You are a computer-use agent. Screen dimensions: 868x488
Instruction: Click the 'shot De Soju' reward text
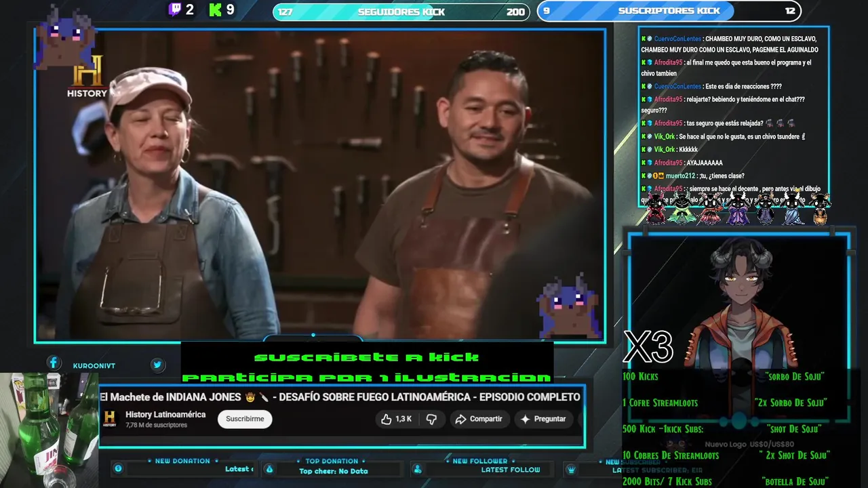(x=794, y=429)
